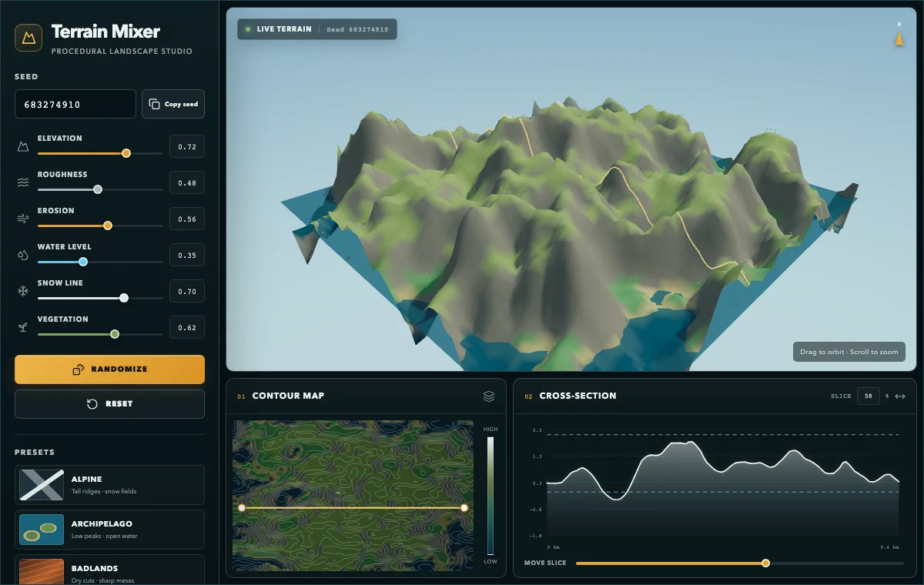
Task: Click the Live Terrain label
Action: click(284, 29)
